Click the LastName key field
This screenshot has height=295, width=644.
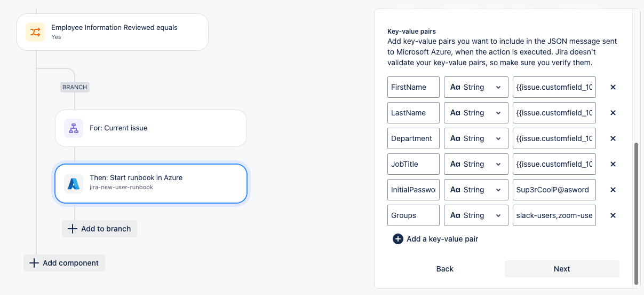(414, 113)
